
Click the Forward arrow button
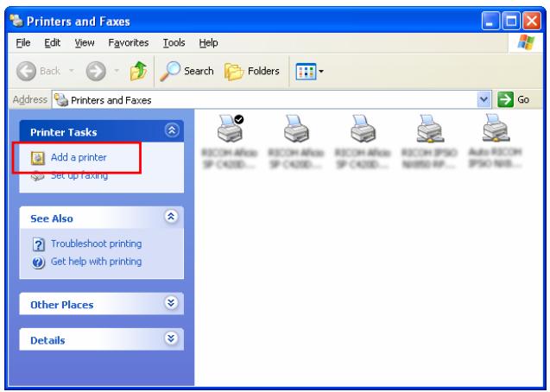96,71
